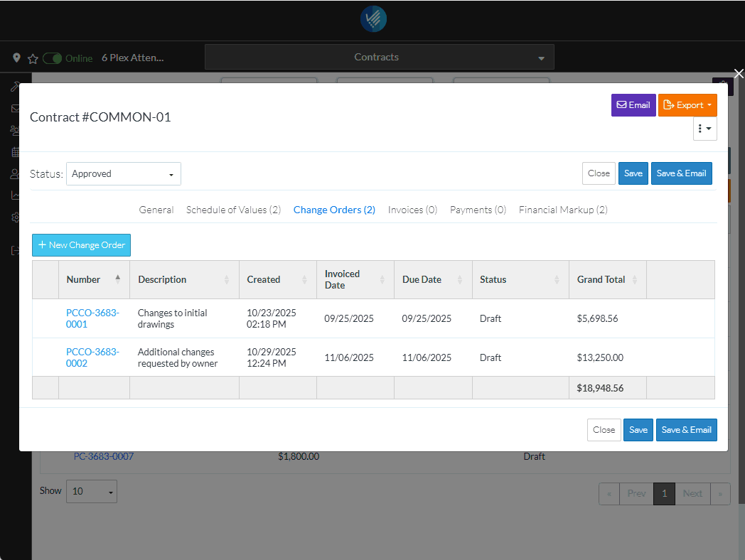Viewport: 745px width, 560px height.
Task: Switch to Financial Markup (2) tab
Action: tap(563, 210)
